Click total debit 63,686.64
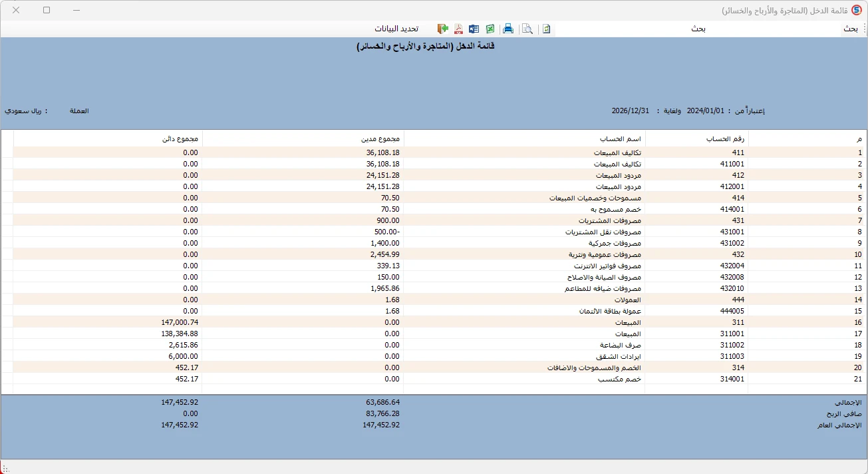Image resolution: width=868 pixels, height=474 pixels. click(382, 402)
